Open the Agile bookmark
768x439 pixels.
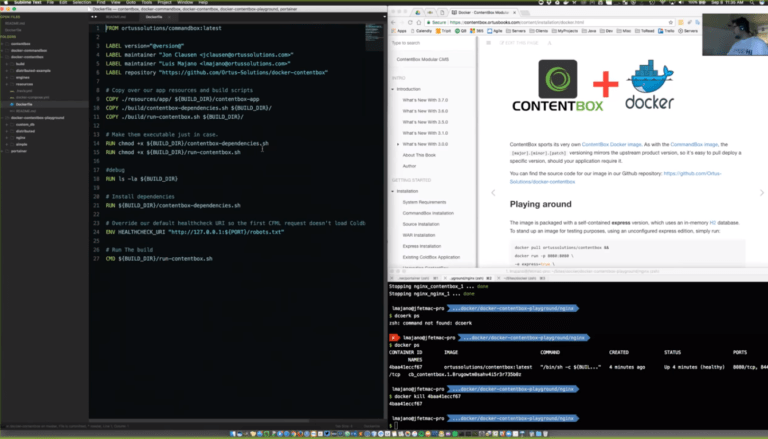pyautogui.click(x=495, y=31)
